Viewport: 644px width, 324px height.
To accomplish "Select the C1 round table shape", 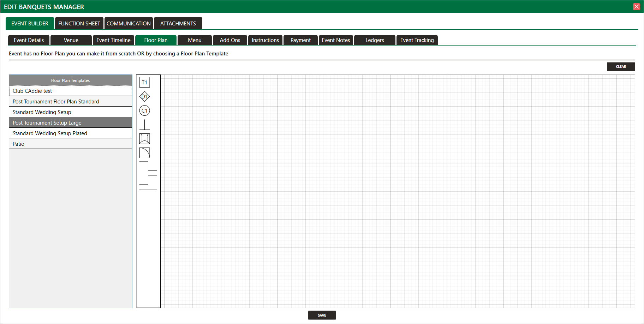I will pos(144,110).
